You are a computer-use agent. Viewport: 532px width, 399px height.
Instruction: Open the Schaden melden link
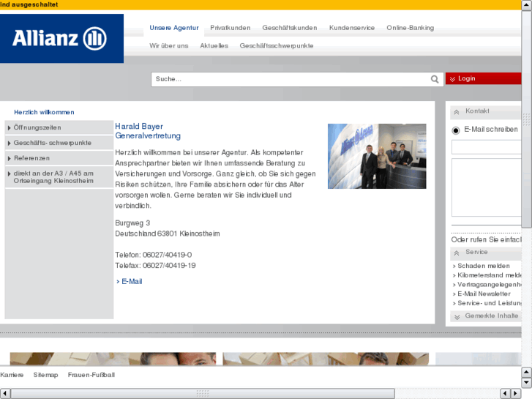pos(483,266)
